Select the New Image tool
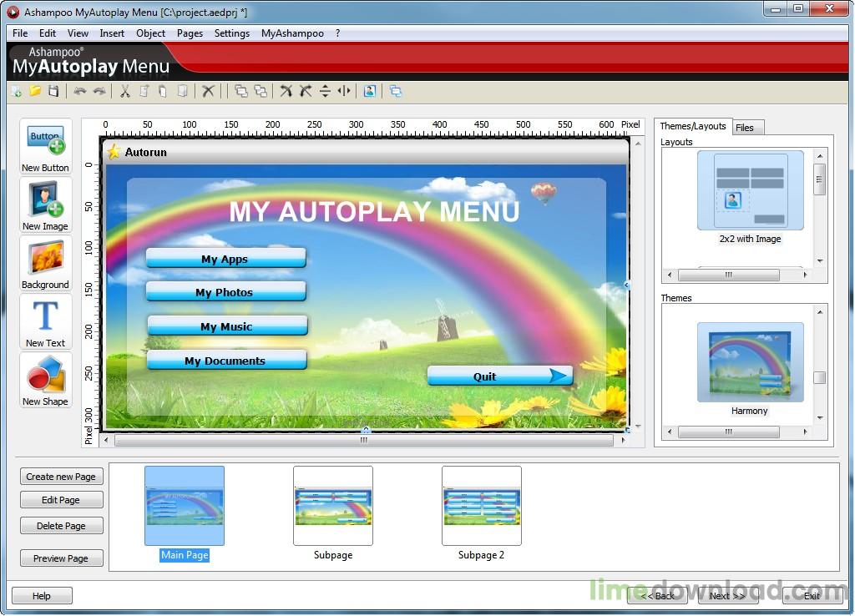855x616 pixels. click(44, 204)
